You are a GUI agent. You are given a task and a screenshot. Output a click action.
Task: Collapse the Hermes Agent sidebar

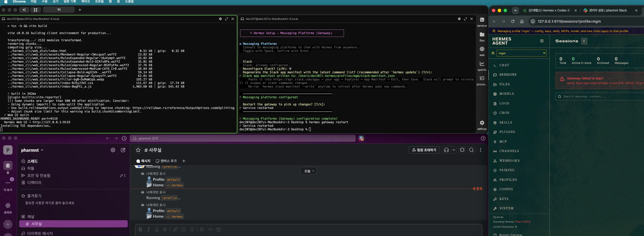(542, 41)
